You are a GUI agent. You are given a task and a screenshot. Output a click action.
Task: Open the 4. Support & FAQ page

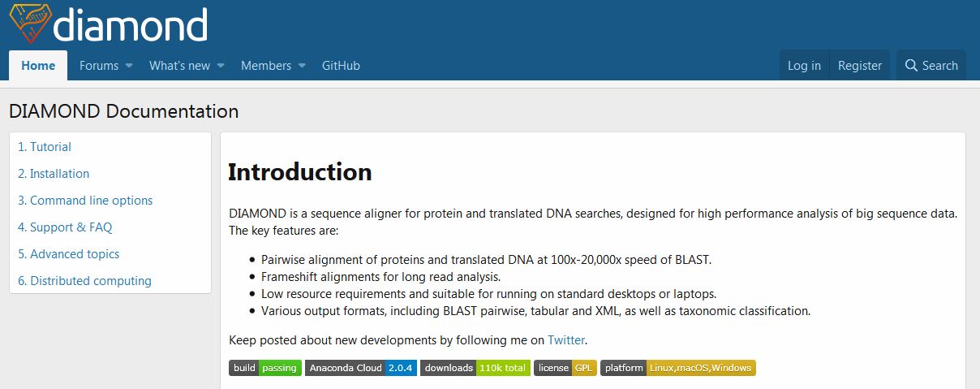[65, 227]
